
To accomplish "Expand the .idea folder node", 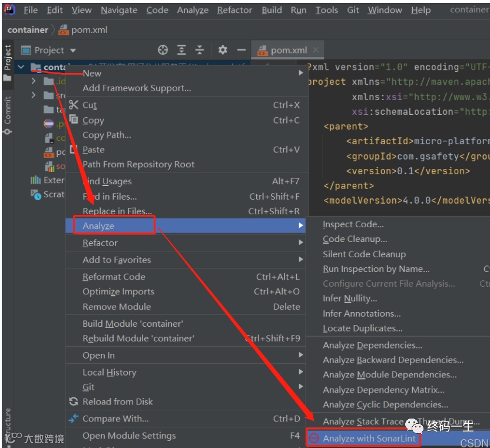I will coord(34,81).
